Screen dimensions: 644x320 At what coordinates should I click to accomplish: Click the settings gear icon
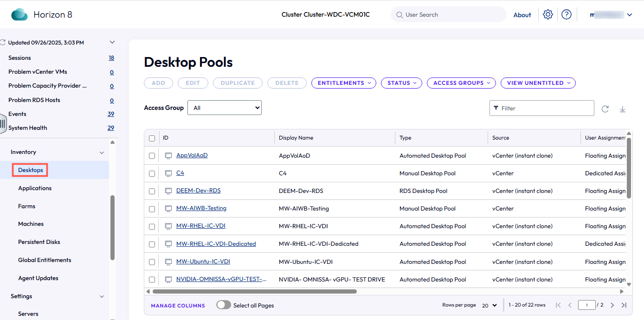point(548,14)
